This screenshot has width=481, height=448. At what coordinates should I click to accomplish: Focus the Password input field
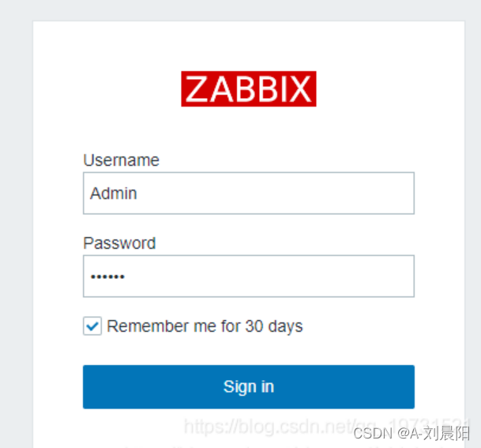pyautogui.click(x=249, y=277)
